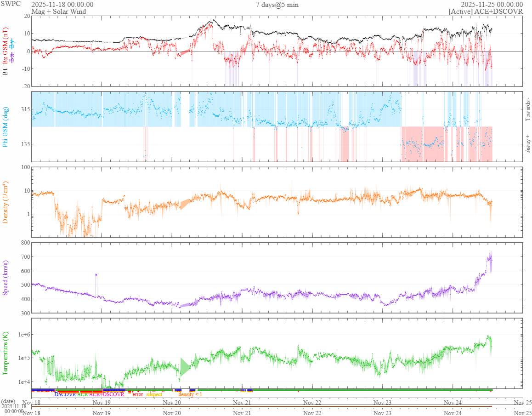Click the '500' tick on the Speed axis
The height and width of the screenshot is (416, 532).
(x=25, y=285)
